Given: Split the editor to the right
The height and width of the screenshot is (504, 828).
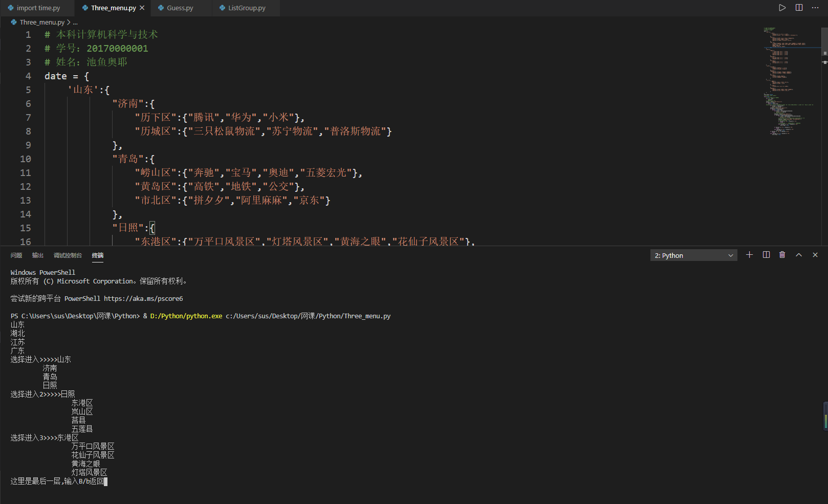Looking at the screenshot, I should (799, 8).
